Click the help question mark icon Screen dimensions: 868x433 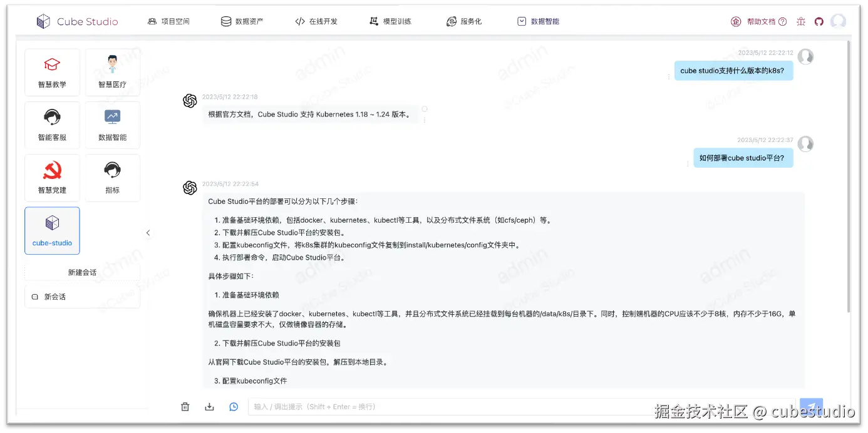(x=782, y=21)
